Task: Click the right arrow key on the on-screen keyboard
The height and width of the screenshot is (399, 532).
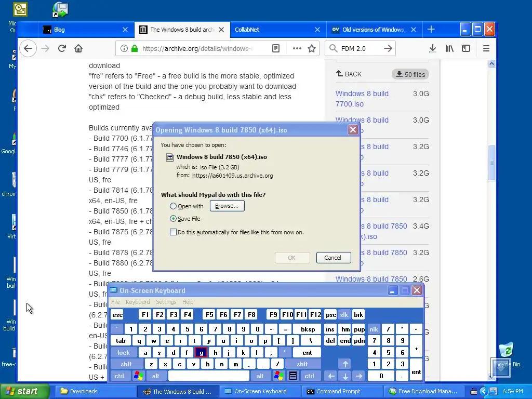Action: [358, 376]
